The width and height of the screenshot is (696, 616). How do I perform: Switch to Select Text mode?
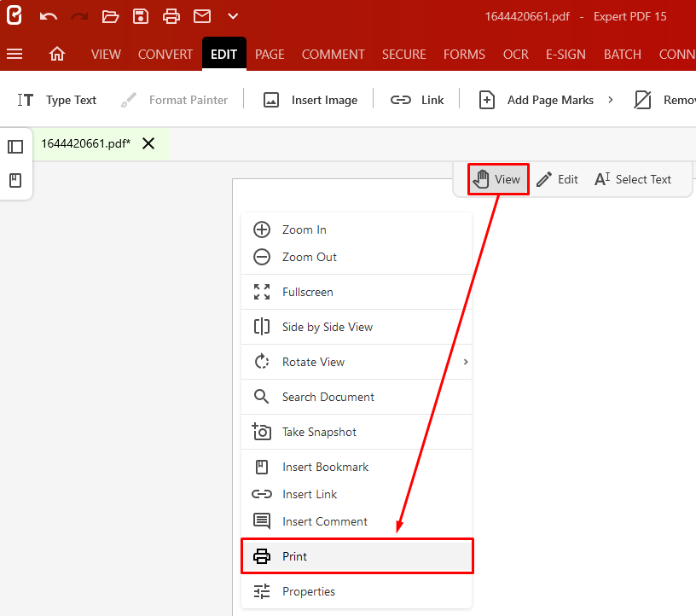tap(633, 179)
